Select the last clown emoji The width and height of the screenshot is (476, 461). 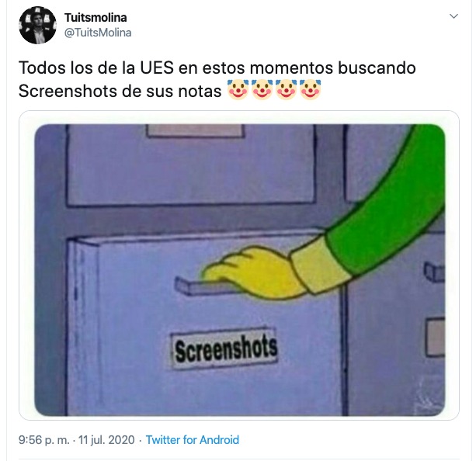point(310,90)
